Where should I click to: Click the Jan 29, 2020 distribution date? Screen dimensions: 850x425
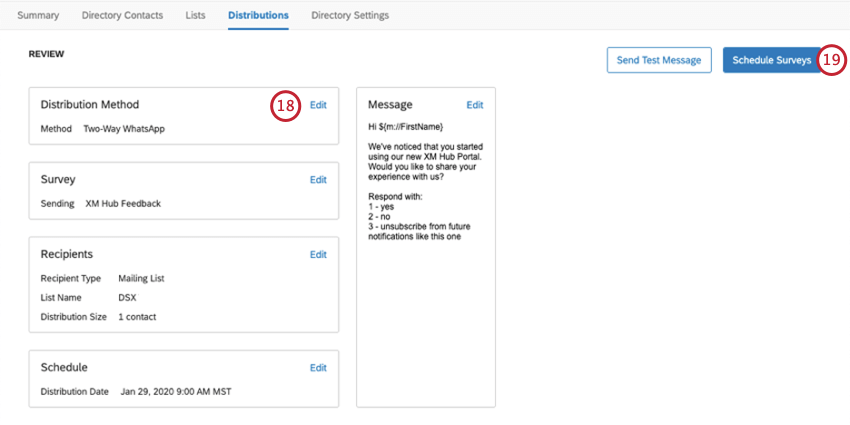point(176,391)
